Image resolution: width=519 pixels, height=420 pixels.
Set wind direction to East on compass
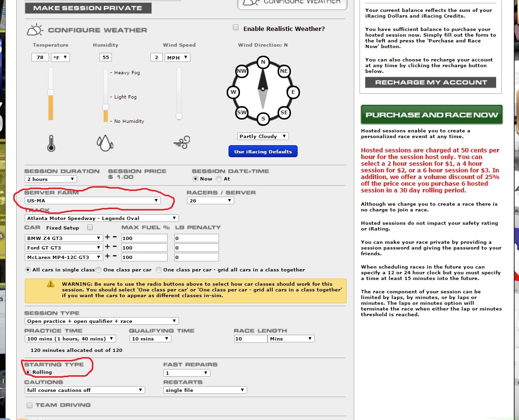[x=293, y=92]
